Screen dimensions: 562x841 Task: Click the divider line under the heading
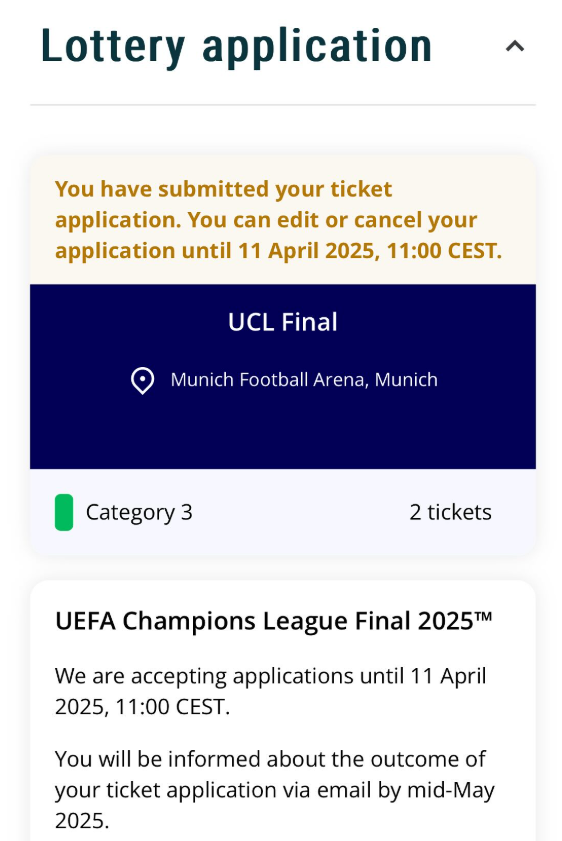click(283, 105)
